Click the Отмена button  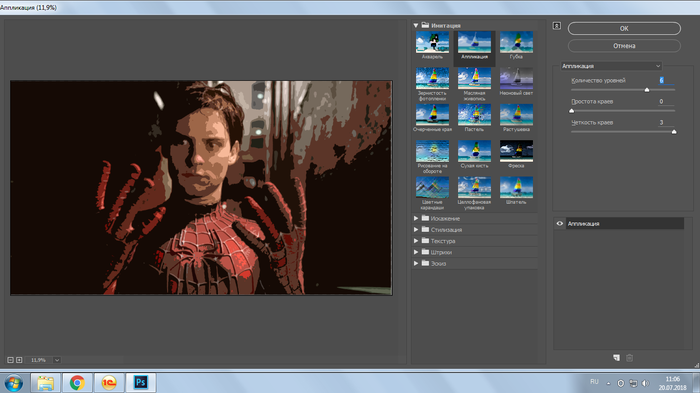624,46
